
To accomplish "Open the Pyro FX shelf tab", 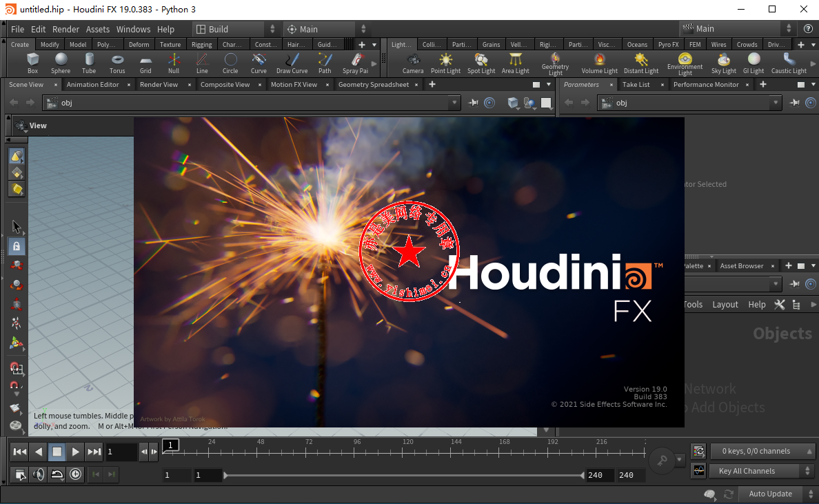I will 668,45.
